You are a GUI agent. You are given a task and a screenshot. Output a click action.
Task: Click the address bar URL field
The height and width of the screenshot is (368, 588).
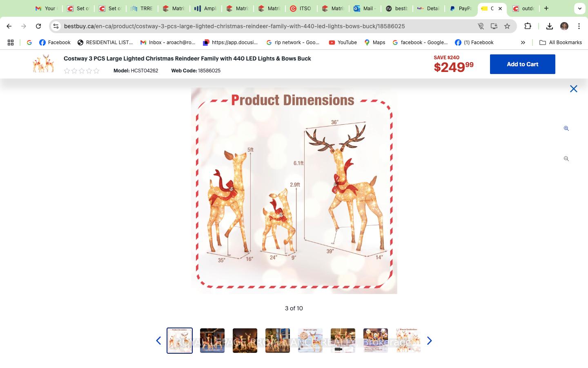click(x=269, y=26)
